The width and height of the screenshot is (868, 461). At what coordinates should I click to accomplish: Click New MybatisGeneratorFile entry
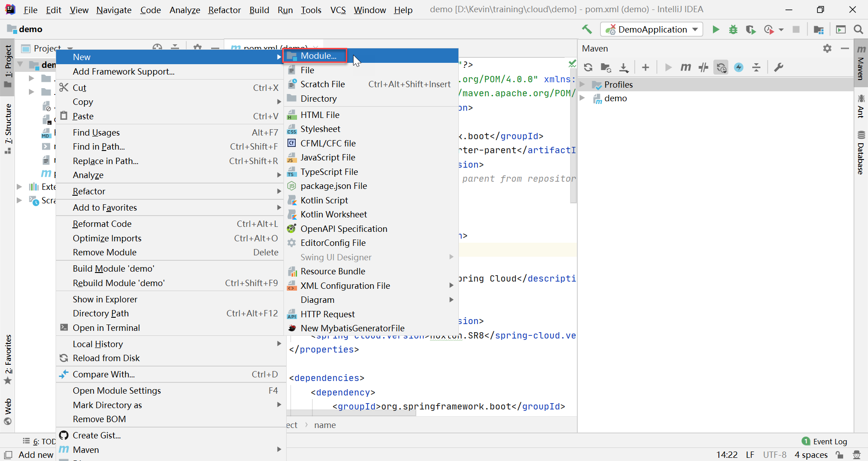click(x=371, y=328)
